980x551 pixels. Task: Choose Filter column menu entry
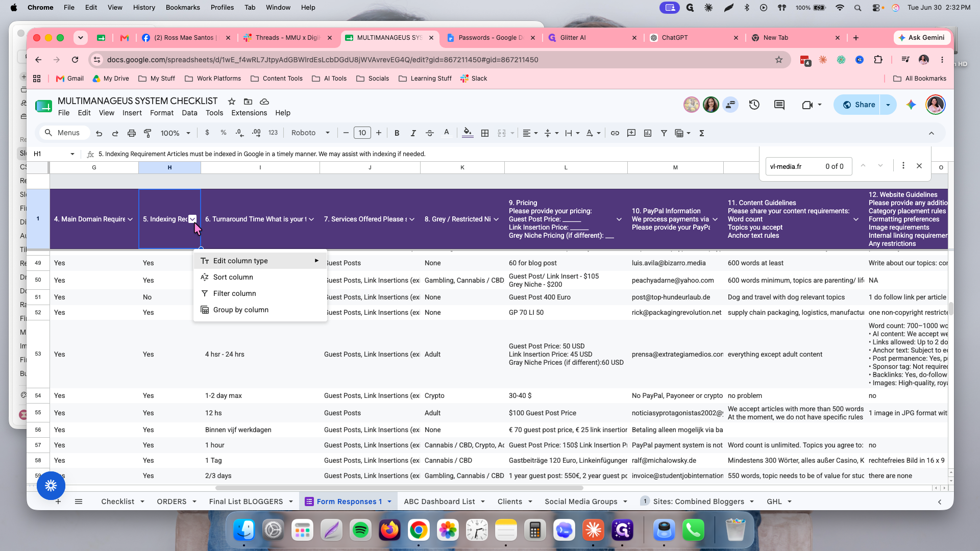click(260, 293)
